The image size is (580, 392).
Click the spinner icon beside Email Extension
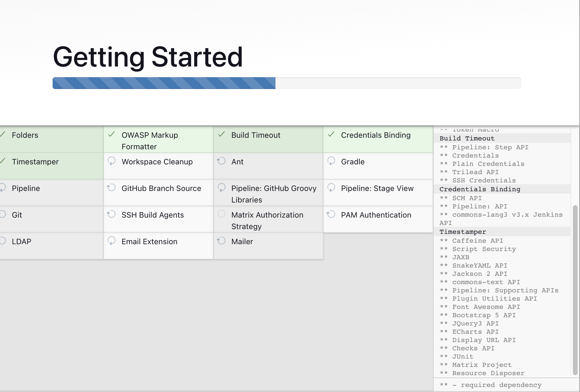click(x=111, y=241)
